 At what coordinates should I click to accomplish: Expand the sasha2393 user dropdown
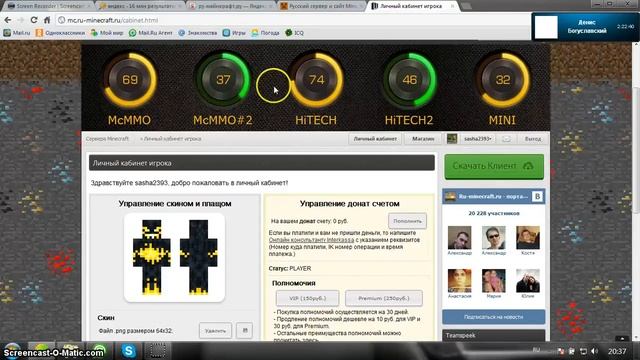[x=477, y=139]
